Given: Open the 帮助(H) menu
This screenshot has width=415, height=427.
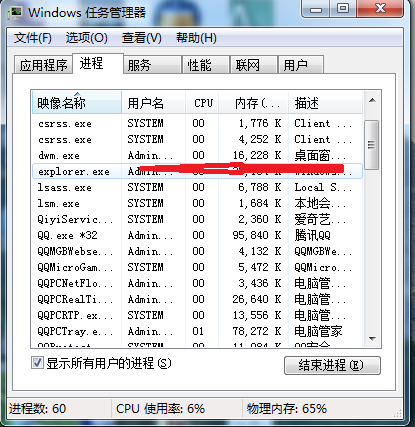Looking at the screenshot, I should [196, 37].
